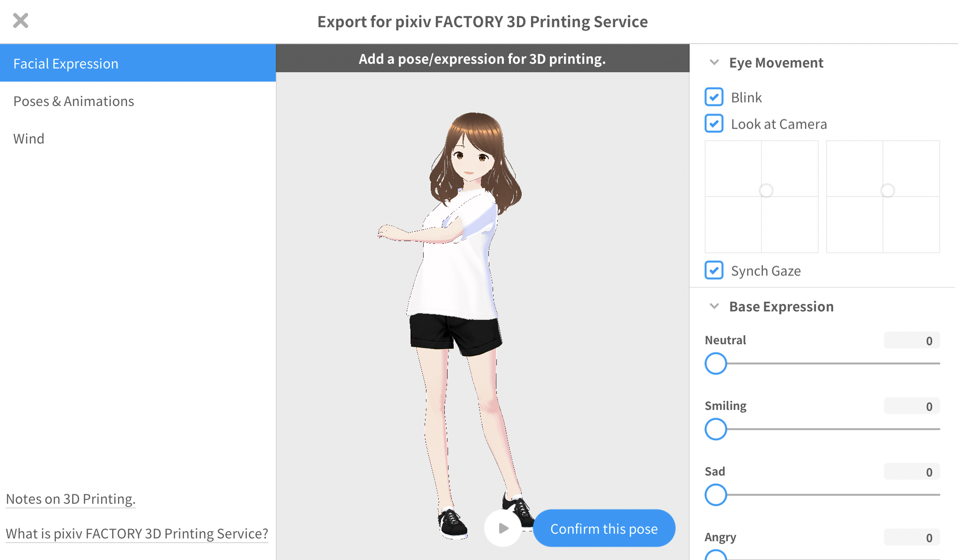The height and width of the screenshot is (560, 958).
Task: Select the Facial Expression tab
Action: click(x=138, y=63)
